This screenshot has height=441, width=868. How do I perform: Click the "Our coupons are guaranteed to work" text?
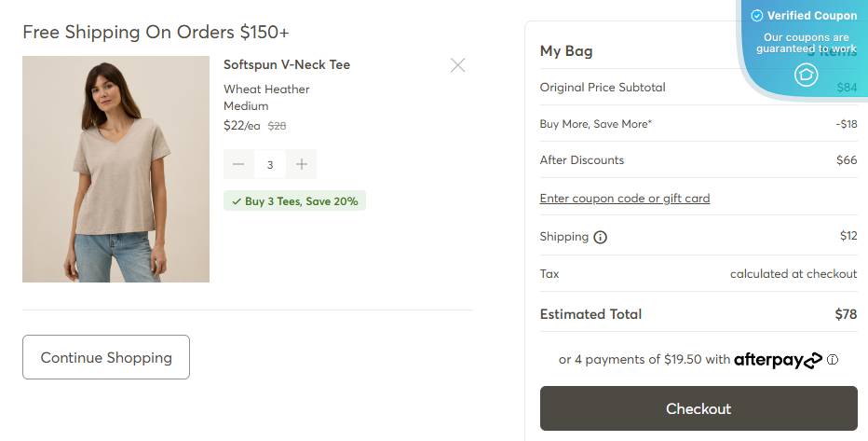(806, 43)
